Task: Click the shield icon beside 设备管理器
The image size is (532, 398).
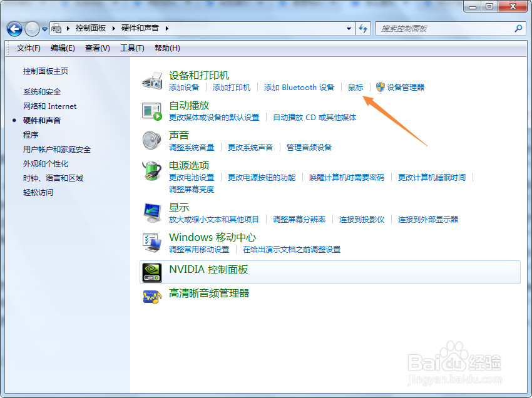Action: tap(381, 87)
